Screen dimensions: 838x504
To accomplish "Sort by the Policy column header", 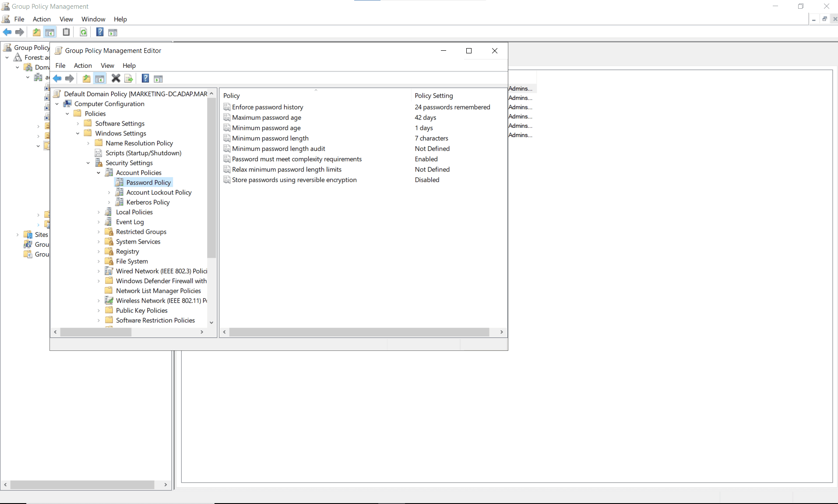I will click(x=316, y=95).
